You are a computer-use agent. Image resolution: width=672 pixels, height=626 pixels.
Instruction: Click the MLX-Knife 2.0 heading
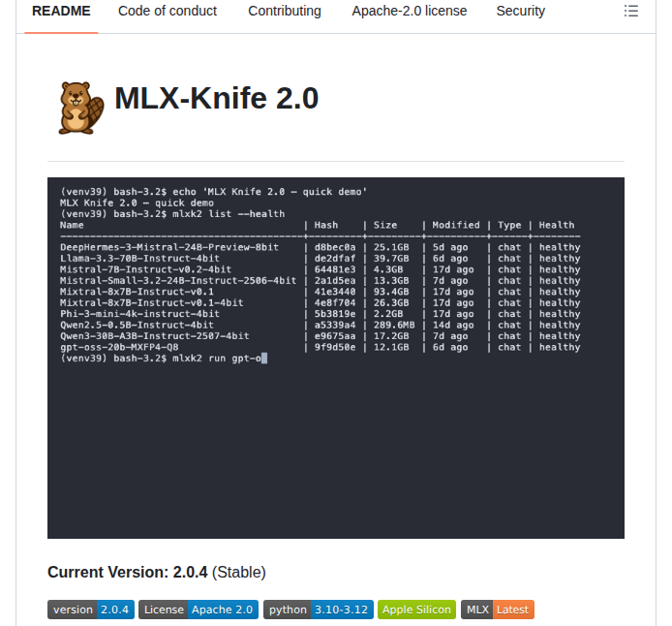[x=217, y=98]
